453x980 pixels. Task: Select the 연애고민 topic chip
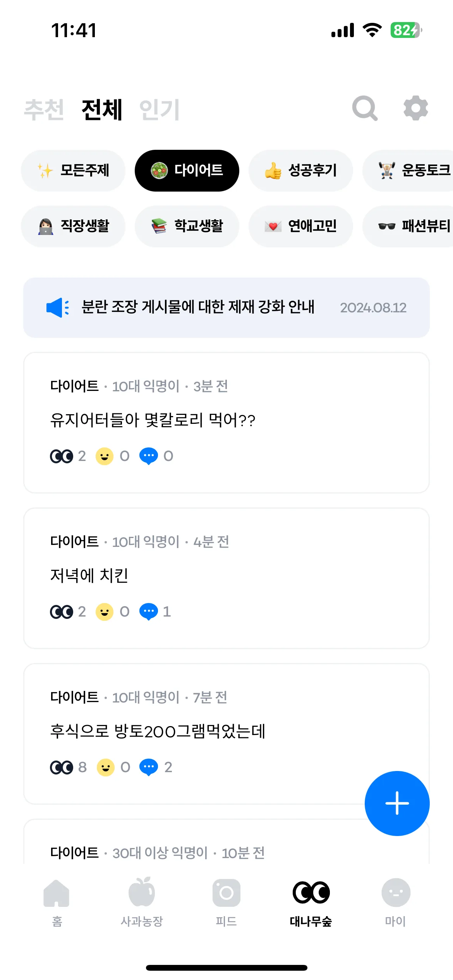pyautogui.click(x=301, y=226)
